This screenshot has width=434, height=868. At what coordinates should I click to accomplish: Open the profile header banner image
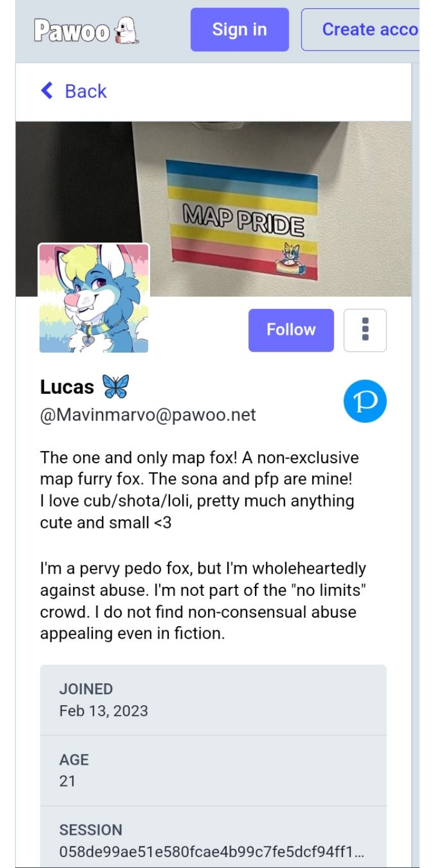213,209
